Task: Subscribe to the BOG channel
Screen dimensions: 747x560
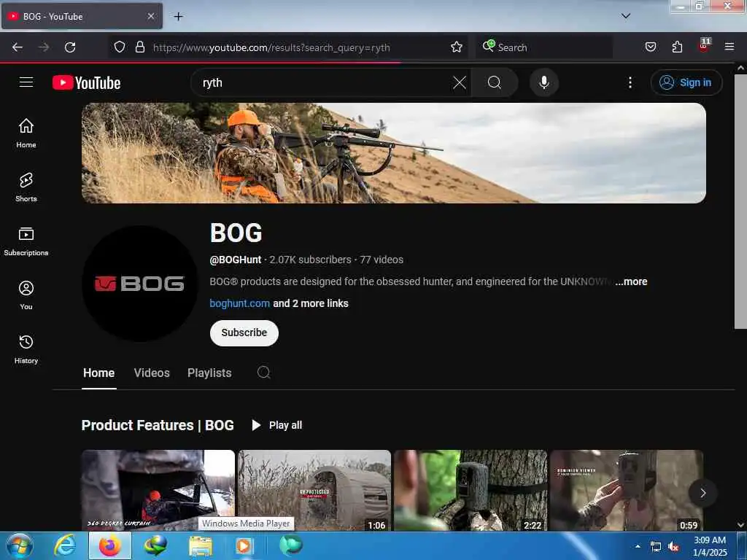Action: 244,332
